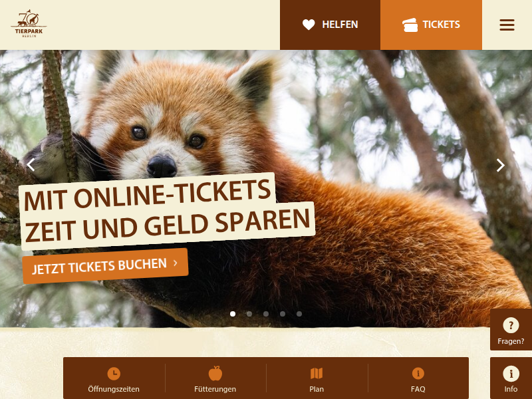This screenshot has width=532, height=399.
Task: Click the Tierpark Berlin logo
Action: pos(29,24)
